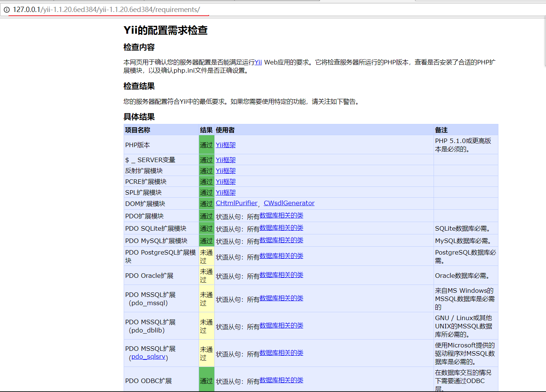Open the Yii link in the intro paragraph

click(258, 62)
